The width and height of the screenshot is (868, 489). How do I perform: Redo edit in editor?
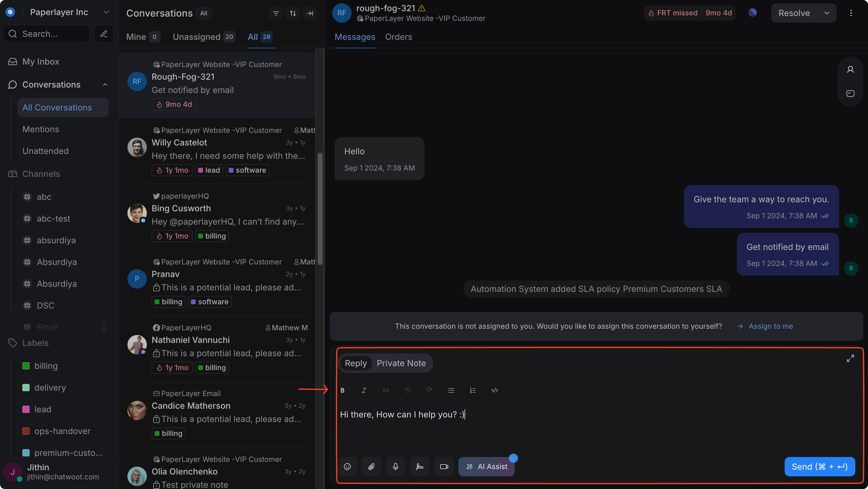429,390
